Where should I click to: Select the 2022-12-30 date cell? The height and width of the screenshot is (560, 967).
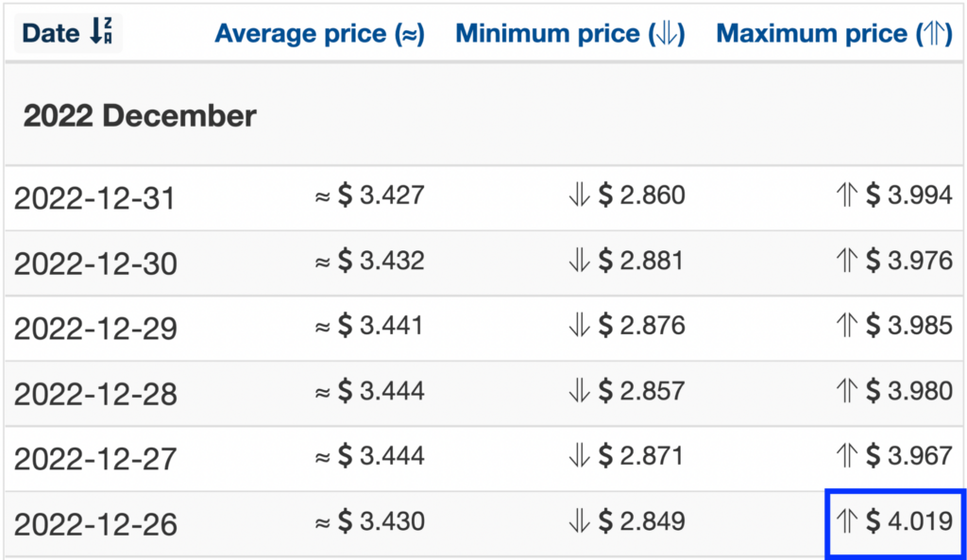(x=95, y=264)
